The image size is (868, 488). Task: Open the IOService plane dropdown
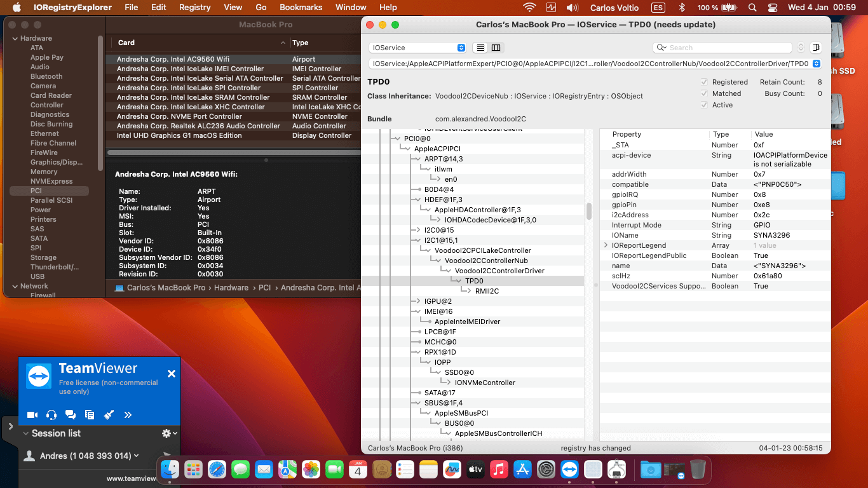pos(417,48)
